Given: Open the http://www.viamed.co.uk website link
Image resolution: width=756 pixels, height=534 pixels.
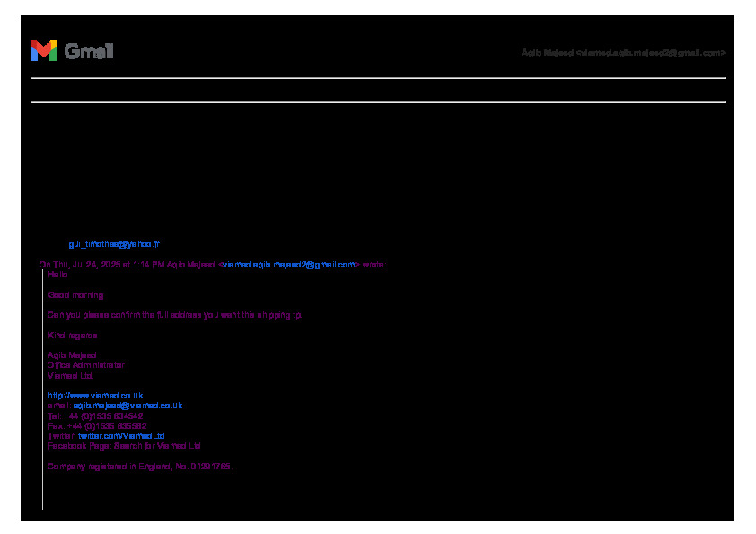Looking at the screenshot, I should (x=95, y=395).
